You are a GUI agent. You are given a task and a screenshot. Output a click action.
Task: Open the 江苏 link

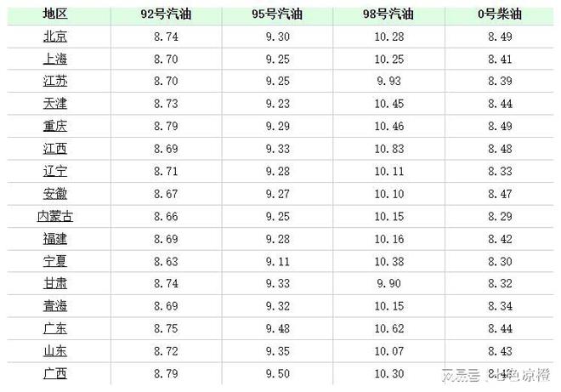tap(55, 81)
